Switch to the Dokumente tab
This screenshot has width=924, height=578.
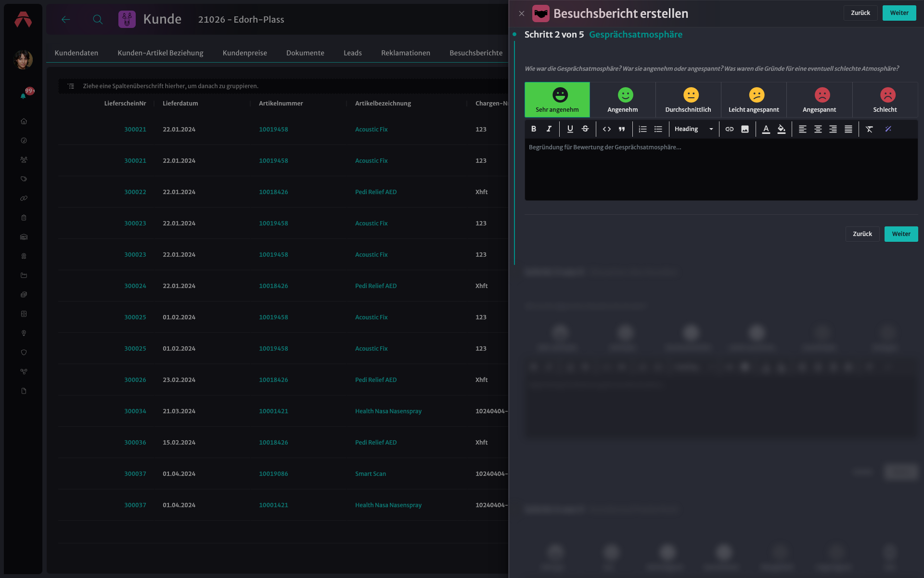pos(305,53)
